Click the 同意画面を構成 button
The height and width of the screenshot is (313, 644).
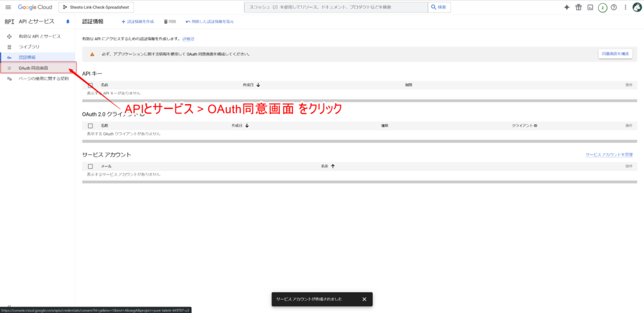click(614, 54)
